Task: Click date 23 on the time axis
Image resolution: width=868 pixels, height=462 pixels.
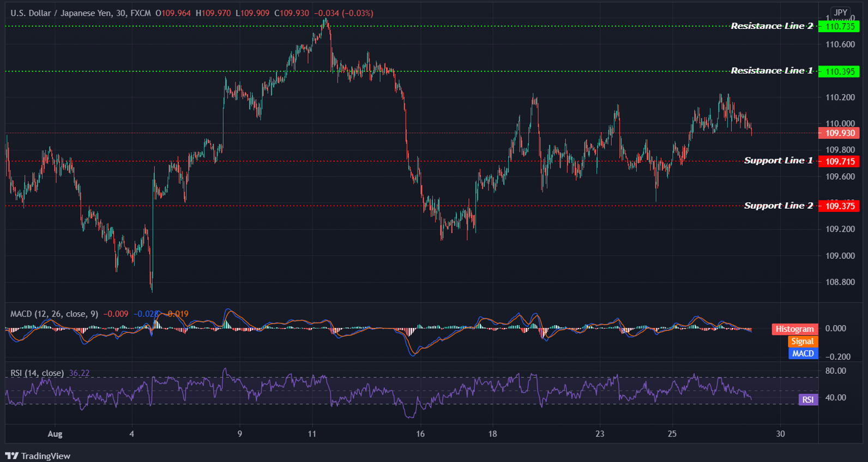Action: click(x=600, y=434)
